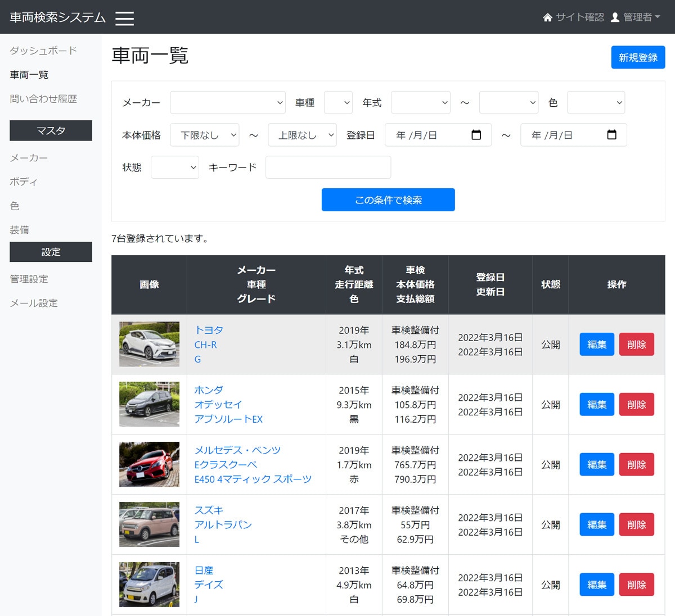Open 管理設定 in sidebar
675x616 pixels.
pos(29,279)
